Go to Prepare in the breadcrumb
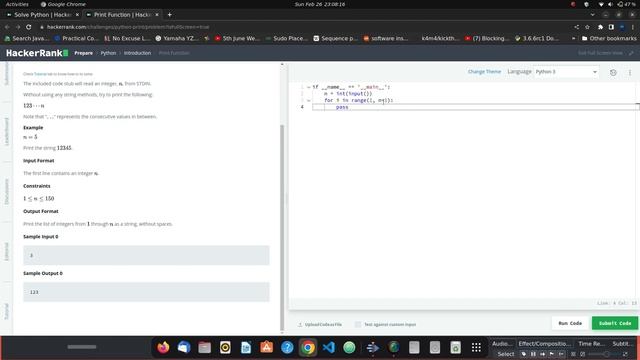Image resolution: width=640 pixels, height=360 pixels. click(x=84, y=53)
